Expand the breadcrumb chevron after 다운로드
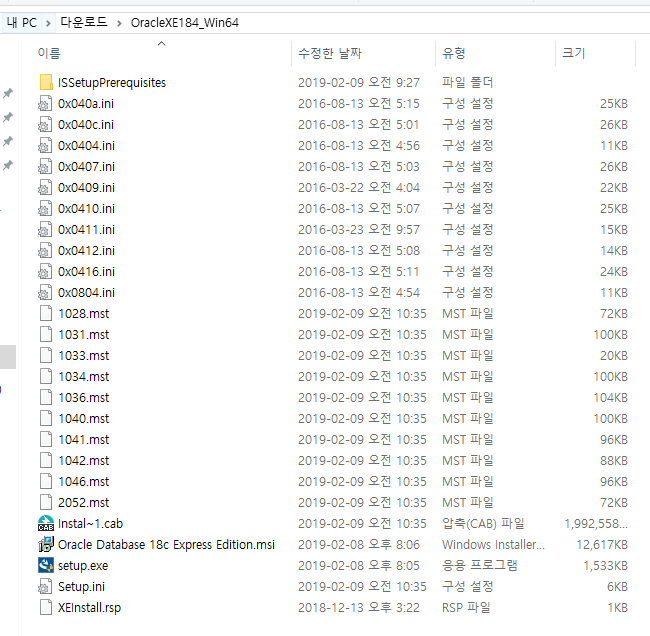 (119, 23)
